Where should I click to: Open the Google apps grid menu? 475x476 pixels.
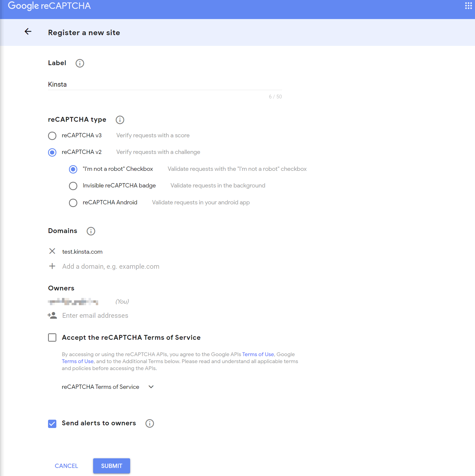(x=468, y=6)
